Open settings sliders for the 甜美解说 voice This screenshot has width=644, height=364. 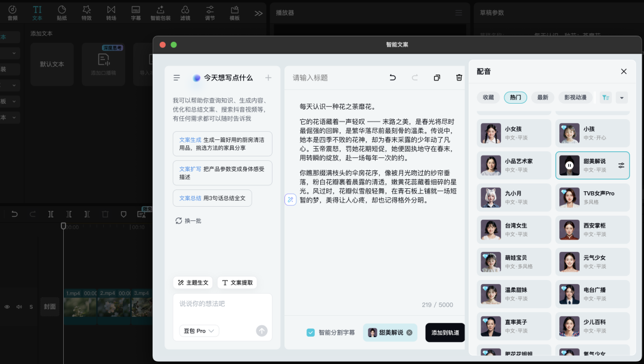tap(621, 165)
